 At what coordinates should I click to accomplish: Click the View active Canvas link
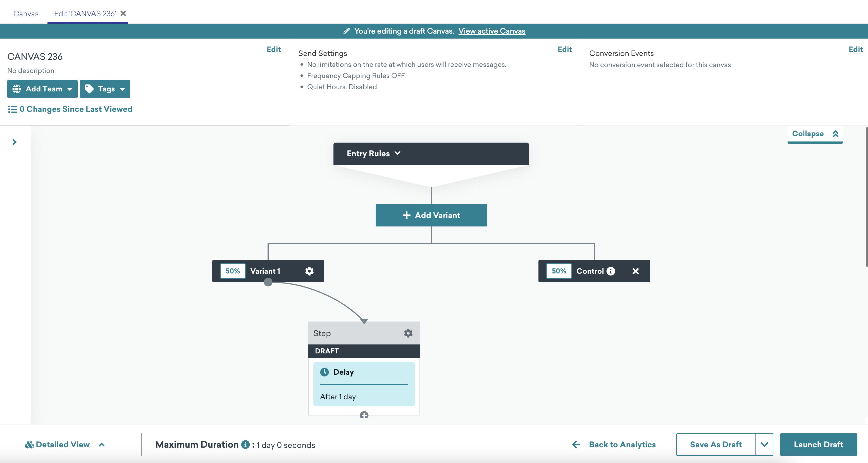pos(492,31)
